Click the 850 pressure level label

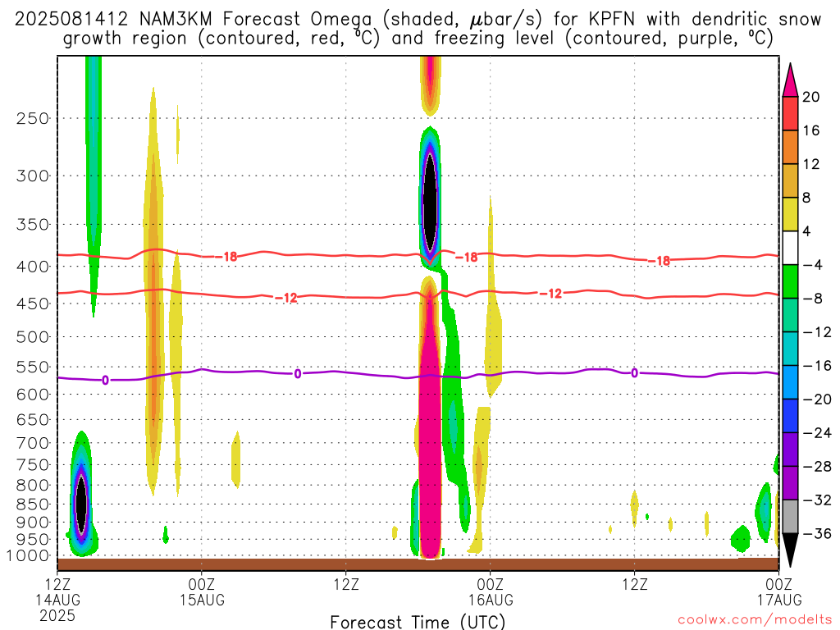point(33,504)
